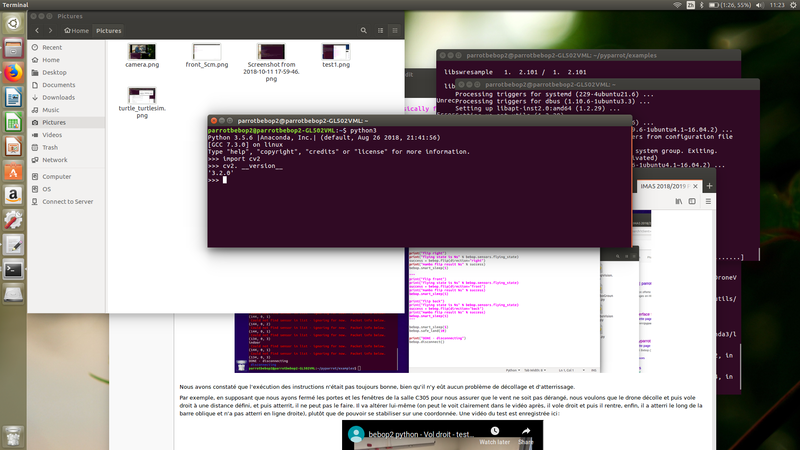The width and height of the screenshot is (800, 450).
Task: Go back in the Files window
Action: [38, 31]
